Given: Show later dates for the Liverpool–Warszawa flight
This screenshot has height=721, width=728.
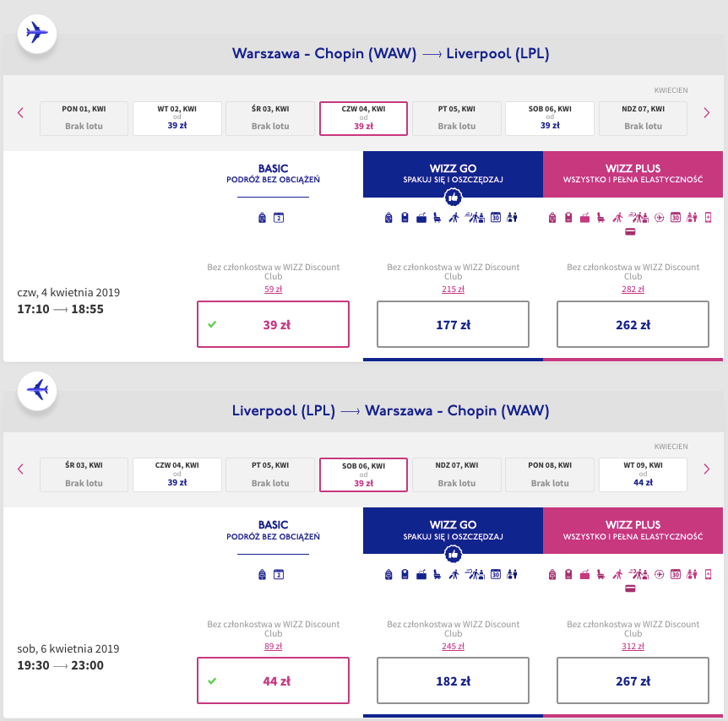Looking at the screenshot, I should point(707,469).
